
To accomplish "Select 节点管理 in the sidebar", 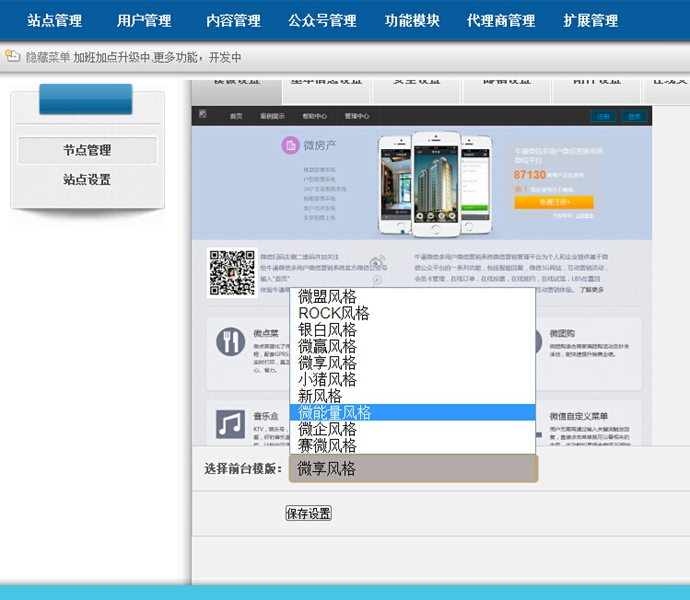I will [87, 150].
